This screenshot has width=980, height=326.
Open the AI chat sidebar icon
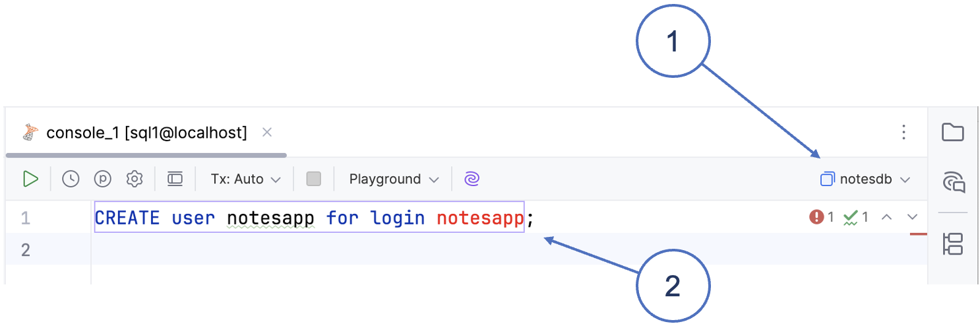click(954, 181)
